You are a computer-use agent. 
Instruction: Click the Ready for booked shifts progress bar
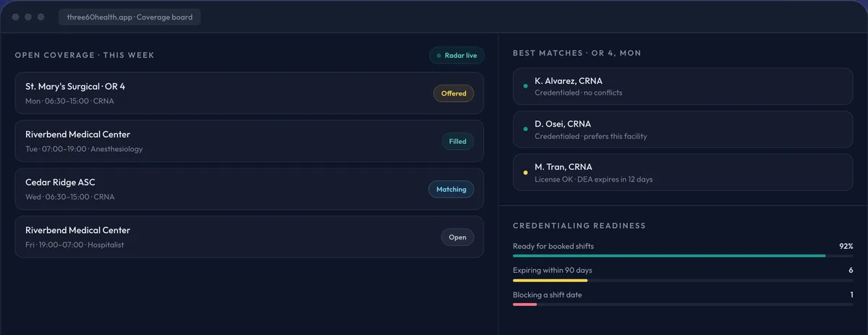click(x=683, y=255)
